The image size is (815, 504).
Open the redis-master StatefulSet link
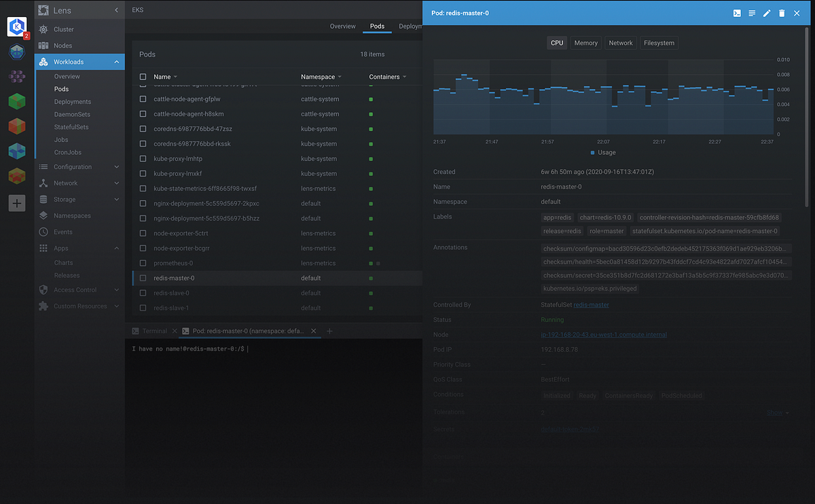pyautogui.click(x=591, y=305)
